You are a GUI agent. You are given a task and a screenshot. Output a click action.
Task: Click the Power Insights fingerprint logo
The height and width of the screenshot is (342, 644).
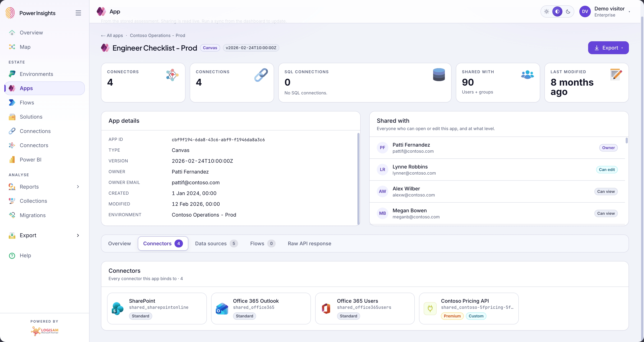tap(10, 13)
